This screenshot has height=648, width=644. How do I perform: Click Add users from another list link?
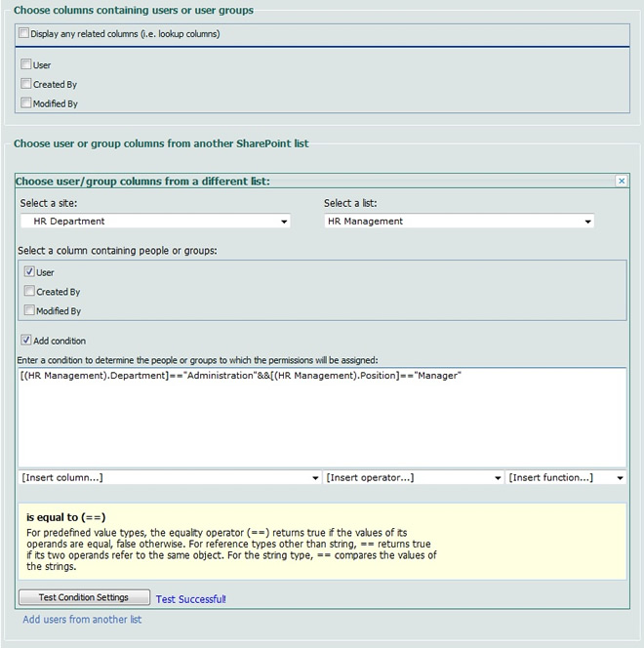82,620
